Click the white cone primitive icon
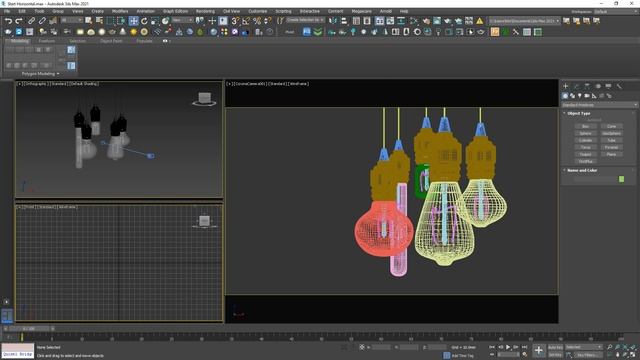The image size is (640, 360). coord(123,31)
